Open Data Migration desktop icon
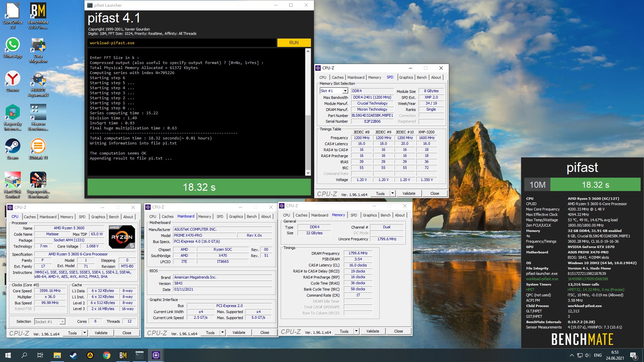This screenshot has width=644, height=362. [x=38, y=50]
